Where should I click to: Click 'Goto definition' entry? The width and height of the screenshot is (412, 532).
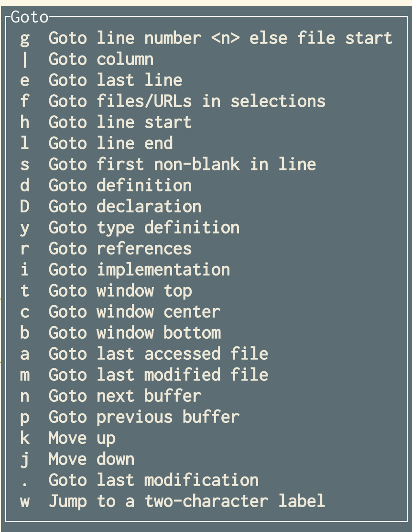[x=120, y=185]
